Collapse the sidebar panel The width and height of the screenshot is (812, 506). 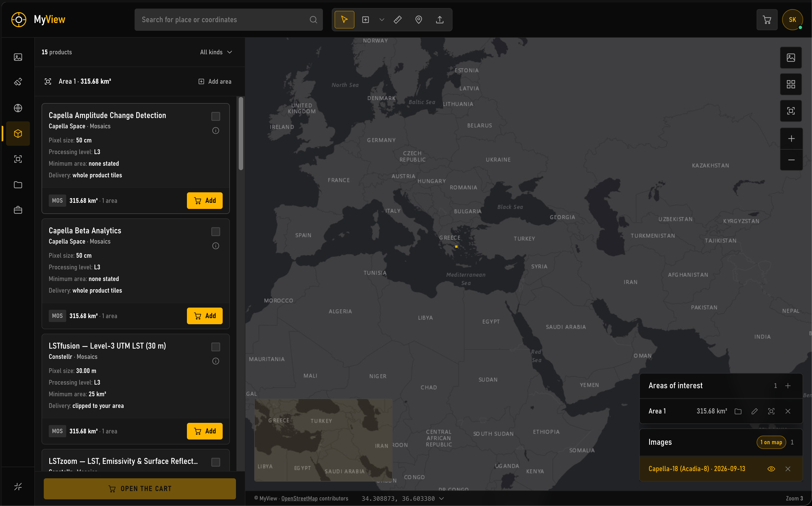click(18, 486)
